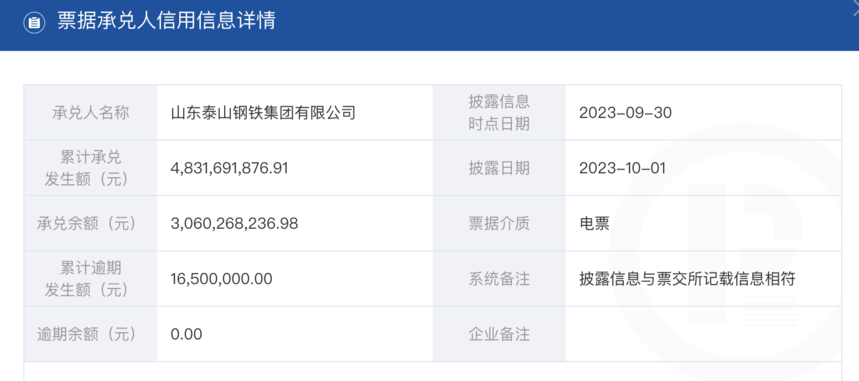This screenshot has width=859, height=381.
Task: Click the 票据介质 label cell
Action: coord(499,224)
